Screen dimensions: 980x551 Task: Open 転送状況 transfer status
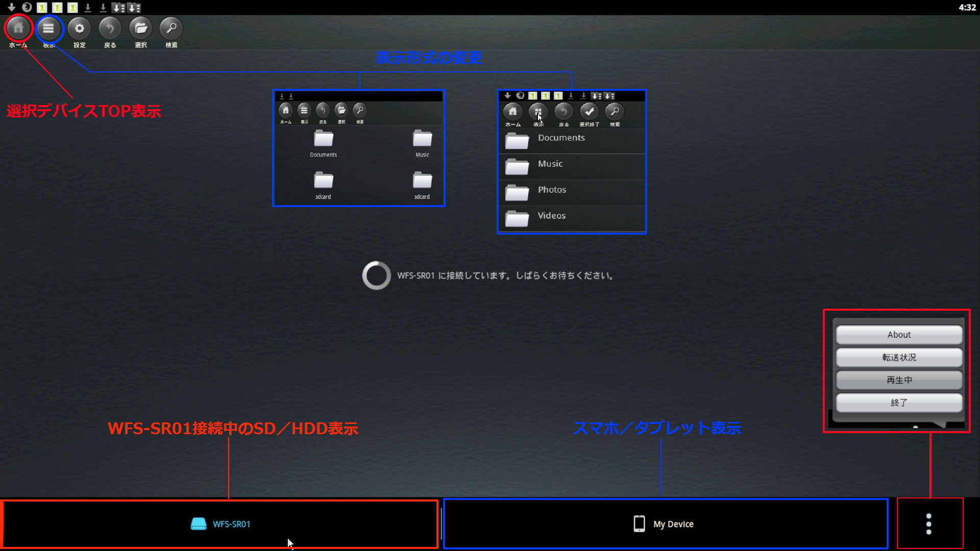pos(899,357)
